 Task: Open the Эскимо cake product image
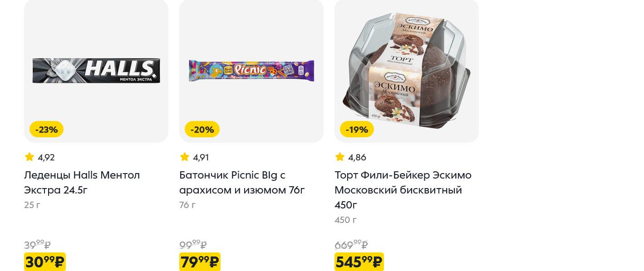[407, 70]
